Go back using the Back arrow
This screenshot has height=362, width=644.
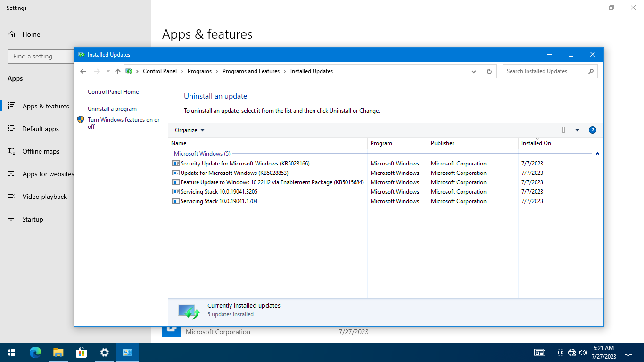pyautogui.click(x=83, y=71)
